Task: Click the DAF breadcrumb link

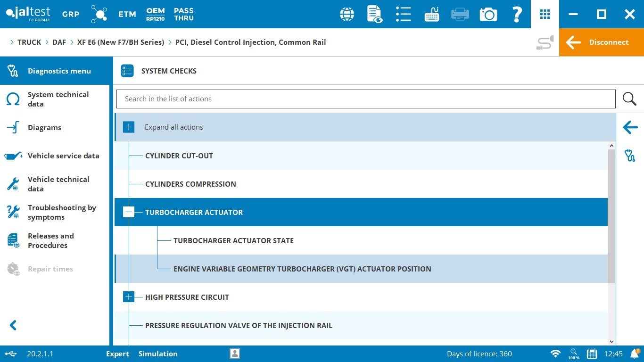Action: 59,42
